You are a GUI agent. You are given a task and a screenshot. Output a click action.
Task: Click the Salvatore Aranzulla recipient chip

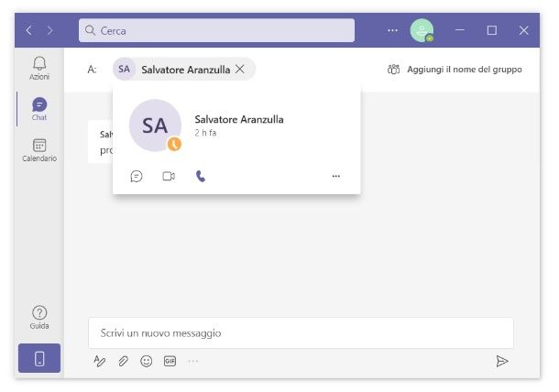(x=183, y=69)
